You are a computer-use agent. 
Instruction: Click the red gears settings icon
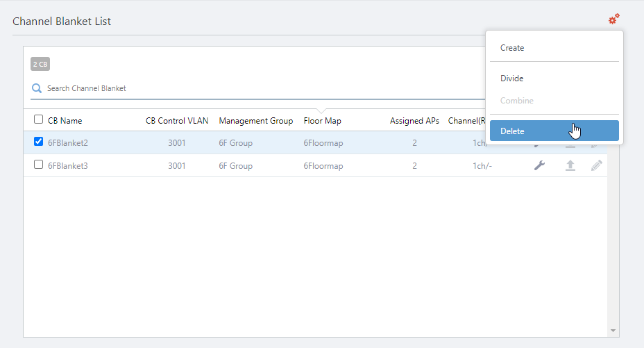pos(613,19)
